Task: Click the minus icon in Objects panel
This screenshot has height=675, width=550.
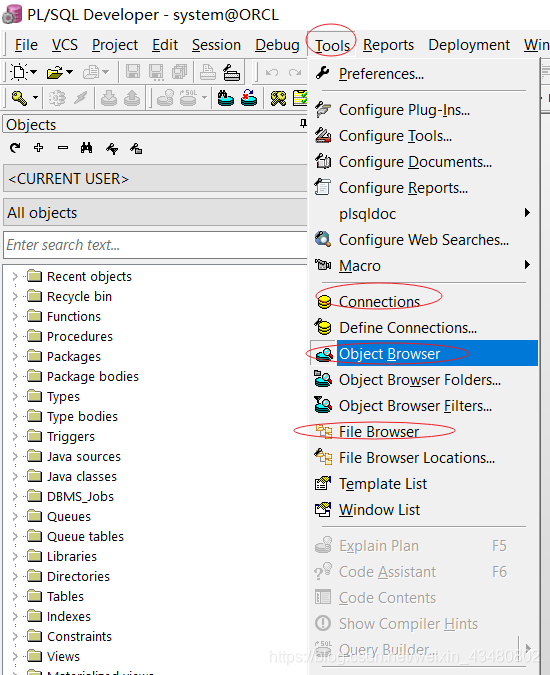Action: click(63, 148)
